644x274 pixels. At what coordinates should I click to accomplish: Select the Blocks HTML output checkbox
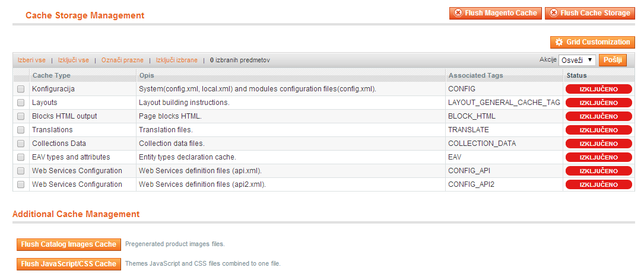pyautogui.click(x=21, y=116)
